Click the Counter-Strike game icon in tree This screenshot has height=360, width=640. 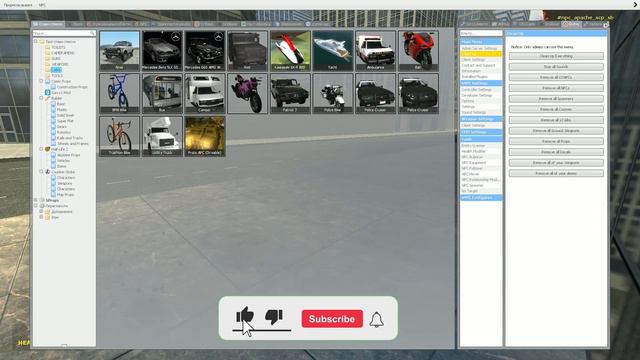47,172
